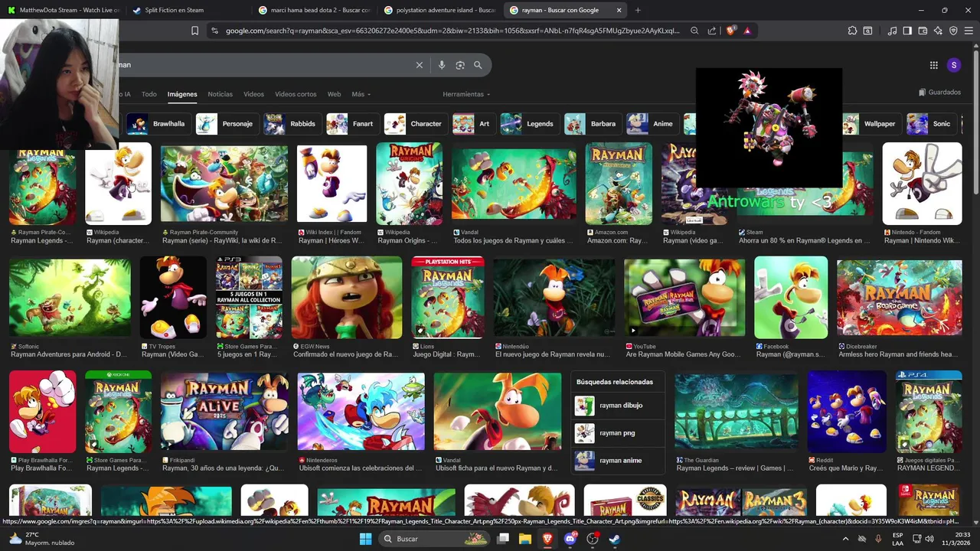Open Discord from the taskbar
The width and height of the screenshot is (980, 551).
tap(570, 539)
